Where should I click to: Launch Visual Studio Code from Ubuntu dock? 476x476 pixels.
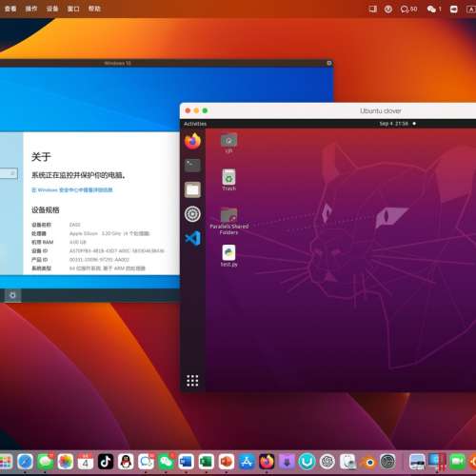193,238
